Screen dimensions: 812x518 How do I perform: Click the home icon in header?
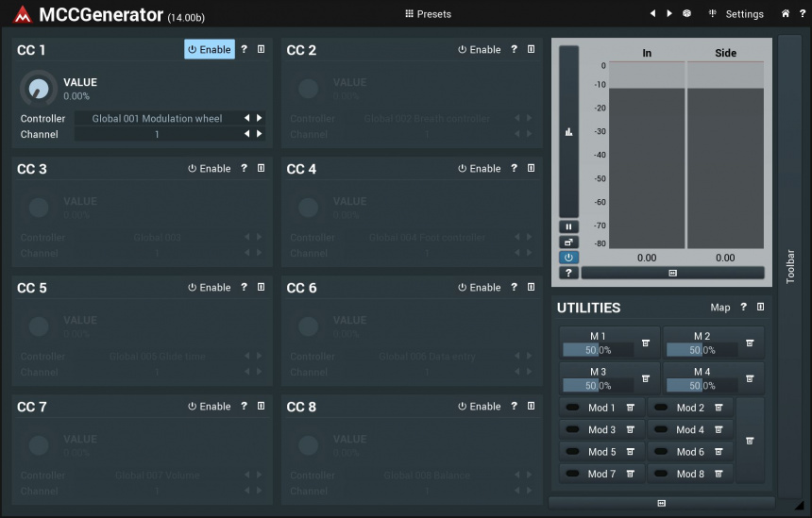click(785, 13)
